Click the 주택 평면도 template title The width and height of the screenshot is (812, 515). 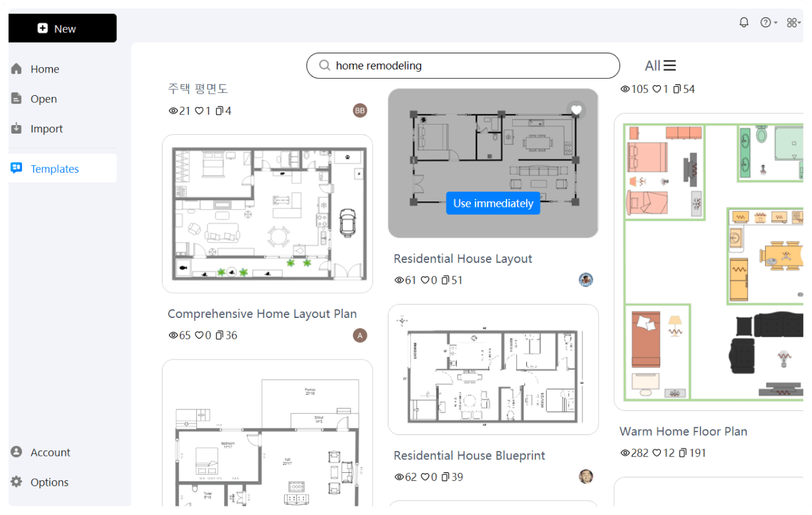(198, 88)
